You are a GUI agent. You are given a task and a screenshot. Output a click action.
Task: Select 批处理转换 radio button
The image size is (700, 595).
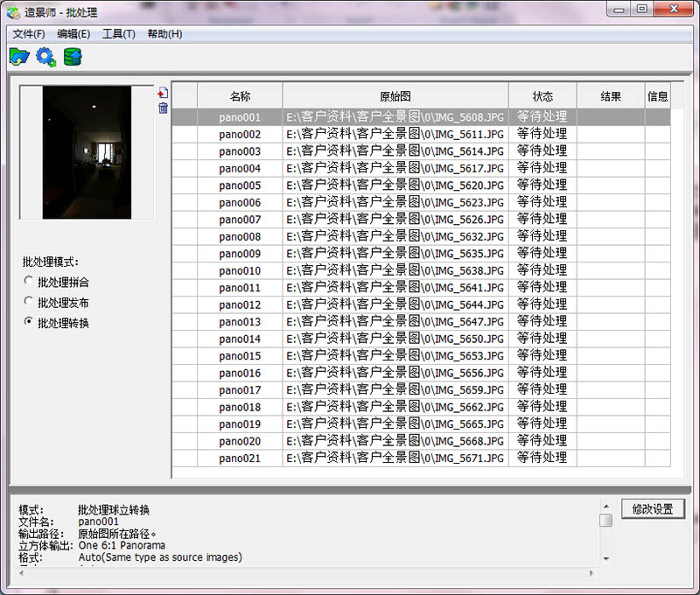(x=28, y=321)
